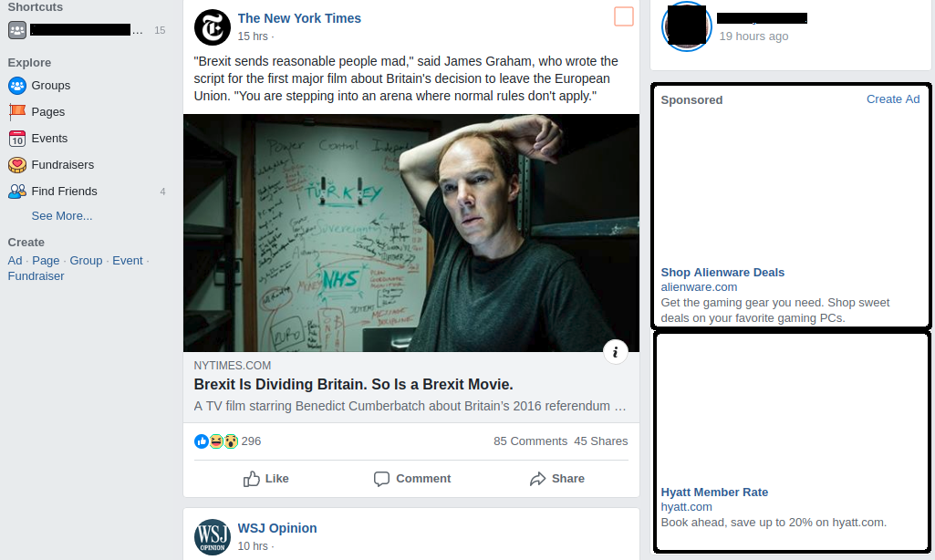The image size is (935, 560).
Task: Click the Like thumbs-up button
Action: click(266, 479)
